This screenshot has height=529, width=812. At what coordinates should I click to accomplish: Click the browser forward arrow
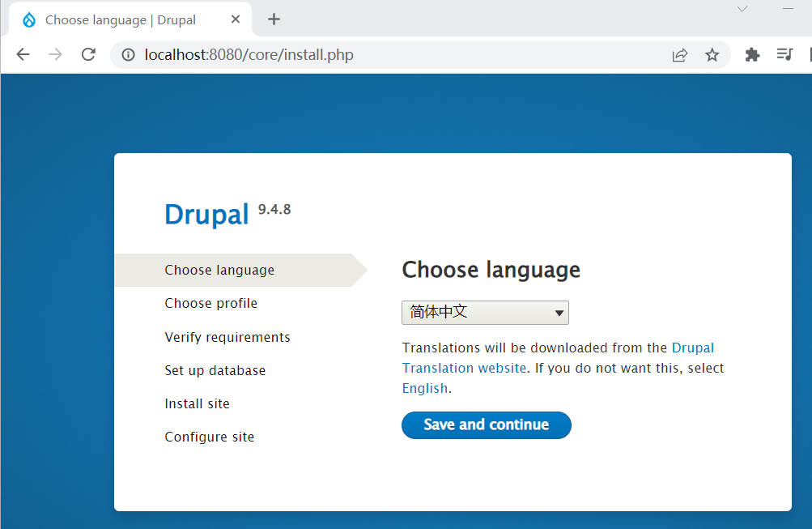[55, 54]
